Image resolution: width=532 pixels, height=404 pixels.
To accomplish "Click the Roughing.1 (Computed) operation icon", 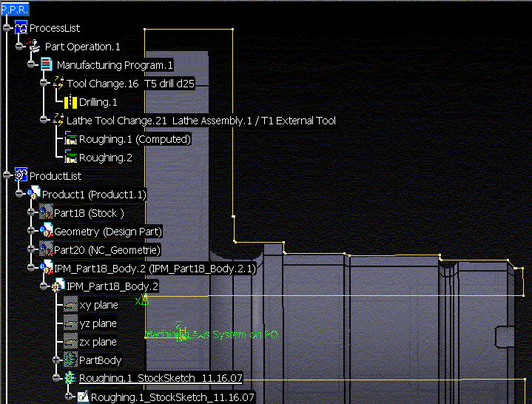I will point(70,139).
